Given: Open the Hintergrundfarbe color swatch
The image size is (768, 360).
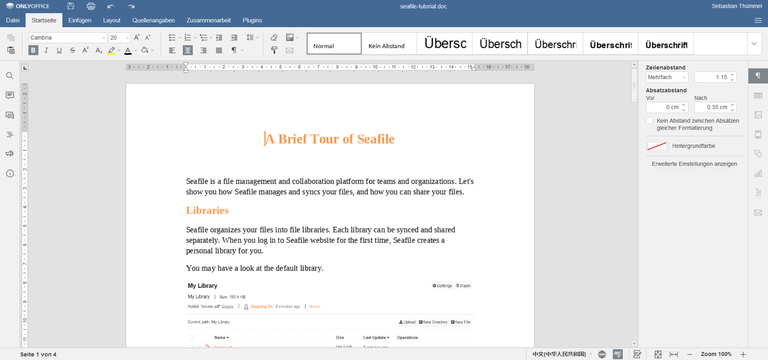Looking at the screenshot, I should [x=657, y=146].
